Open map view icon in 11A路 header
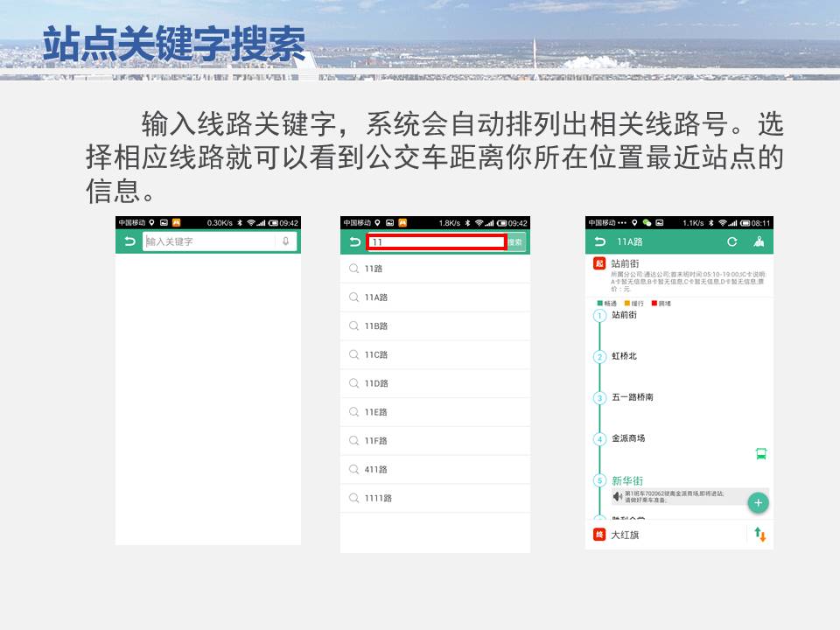This screenshot has height=630, width=840. (759, 241)
